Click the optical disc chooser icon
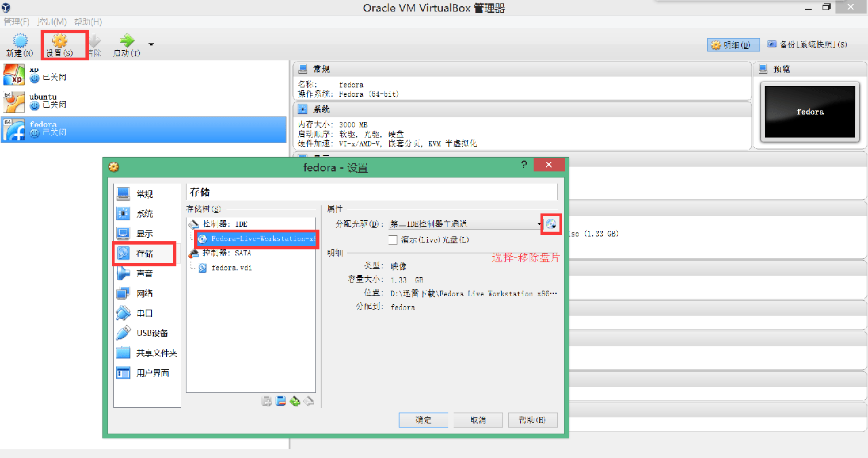This screenshot has height=458, width=868. [551, 224]
